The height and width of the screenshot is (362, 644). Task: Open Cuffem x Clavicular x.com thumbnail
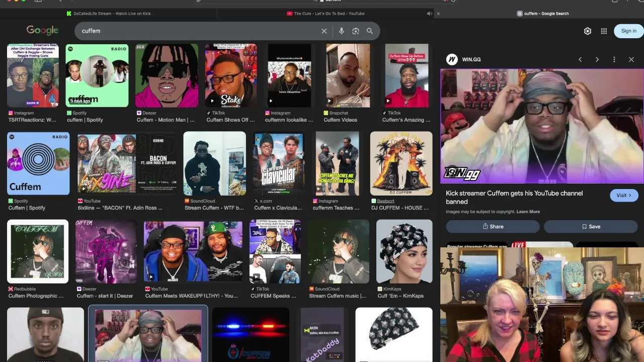tap(278, 163)
